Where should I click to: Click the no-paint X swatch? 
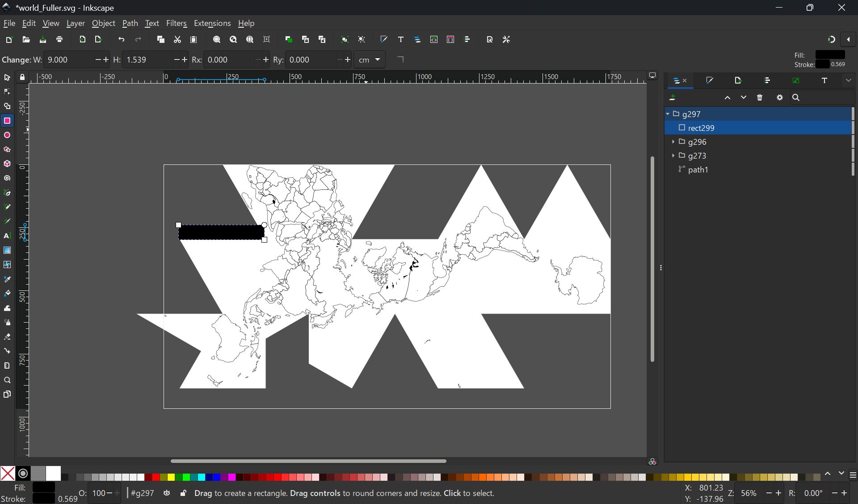coord(8,473)
